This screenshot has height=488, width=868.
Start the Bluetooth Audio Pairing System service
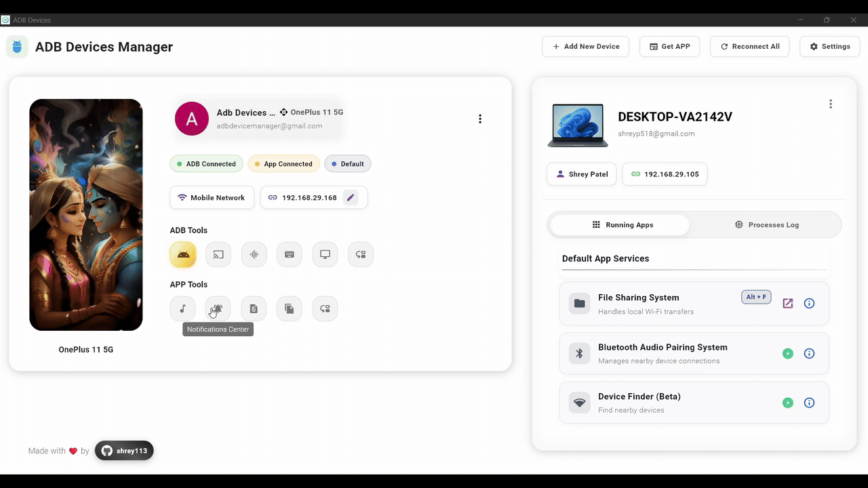pyautogui.click(x=787, y=353)
